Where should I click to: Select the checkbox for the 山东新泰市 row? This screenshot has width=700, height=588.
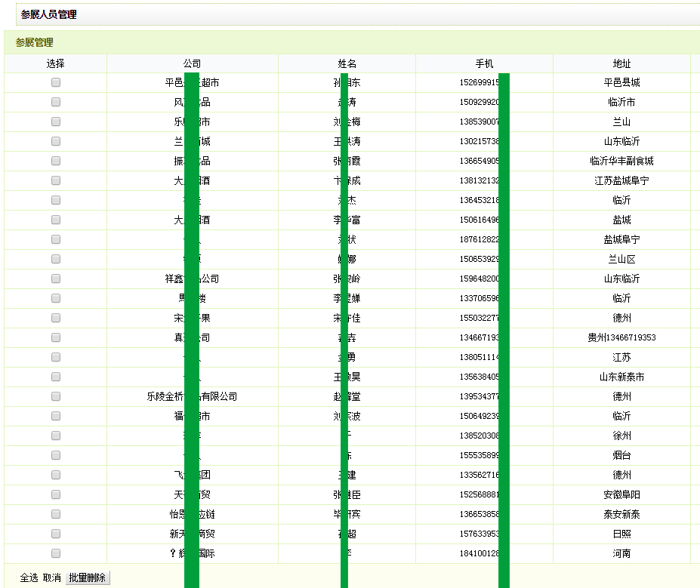pyautogui.click(x=56, y=377)
